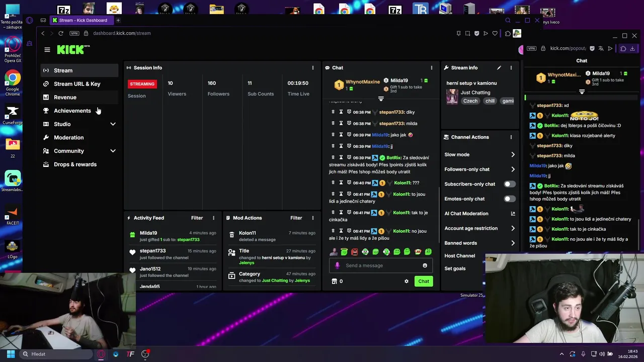644x362 pixels.
Task: Open Slow mode options chevron
Action: point(513,155)
